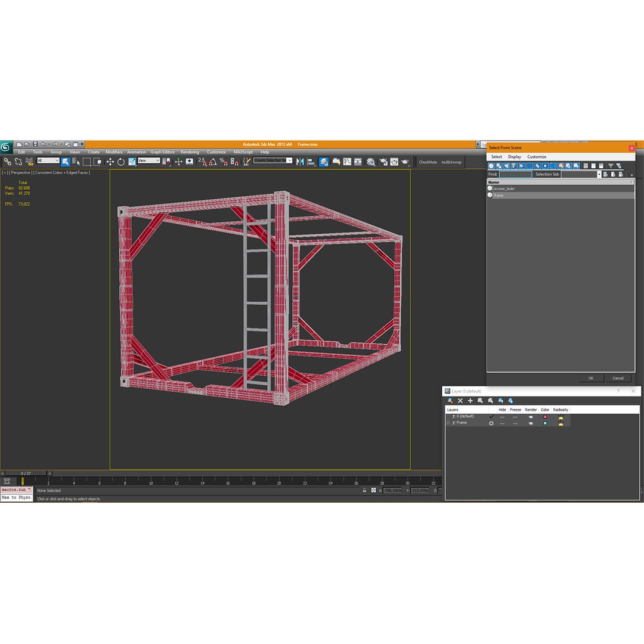Screen dimensions: 644x644
Task: Click the Name column header
Action: 561,182
